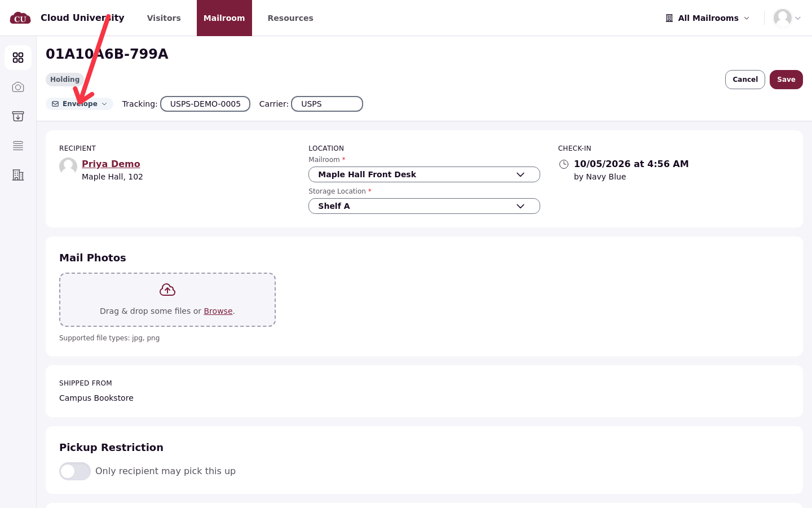The height and width of the screenshot is (508, 812).
Task: Open the Resources tab
Action: 290,18
